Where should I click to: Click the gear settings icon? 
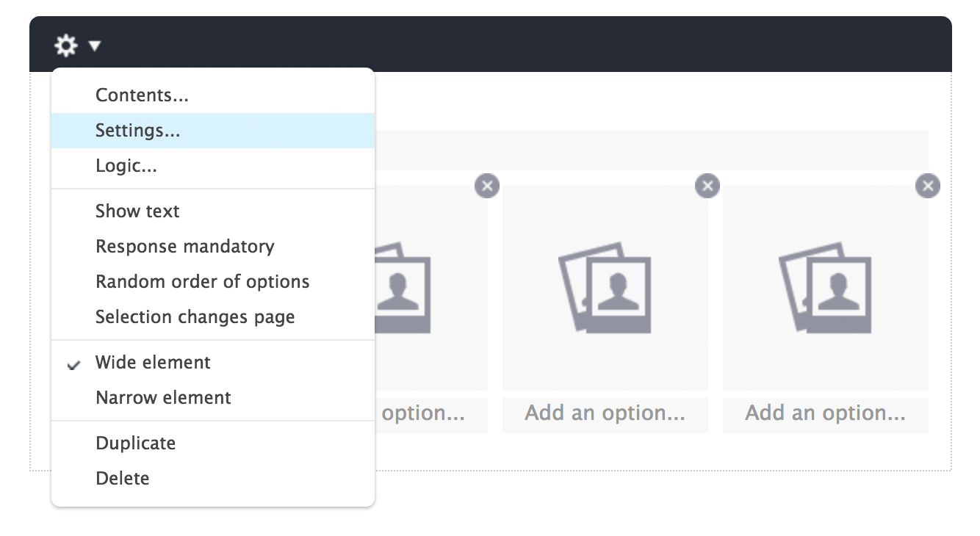66,46
